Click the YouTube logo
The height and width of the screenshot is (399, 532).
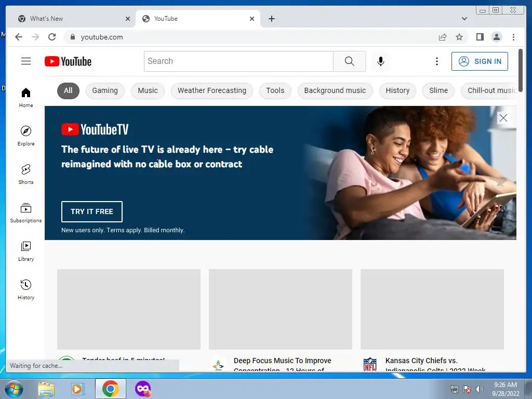tap(68, 61)
